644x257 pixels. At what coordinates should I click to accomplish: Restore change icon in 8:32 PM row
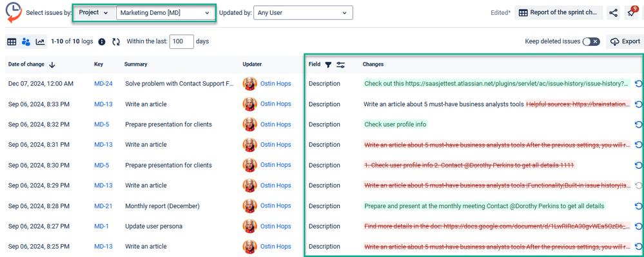click(x=638, y=124)
